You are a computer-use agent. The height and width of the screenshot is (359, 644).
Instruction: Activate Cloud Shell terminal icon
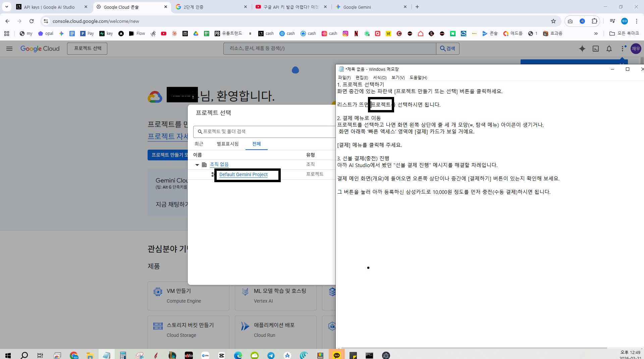click(596, 49)
